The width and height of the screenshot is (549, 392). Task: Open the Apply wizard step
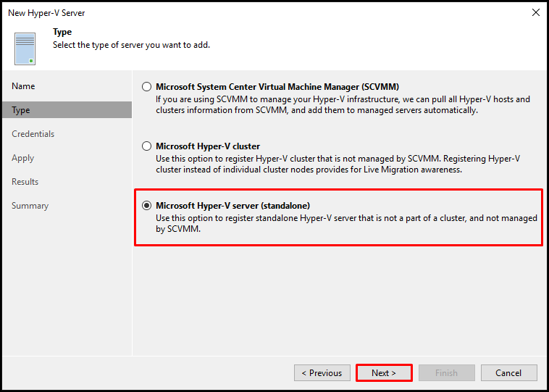click(x=22, y=158)
